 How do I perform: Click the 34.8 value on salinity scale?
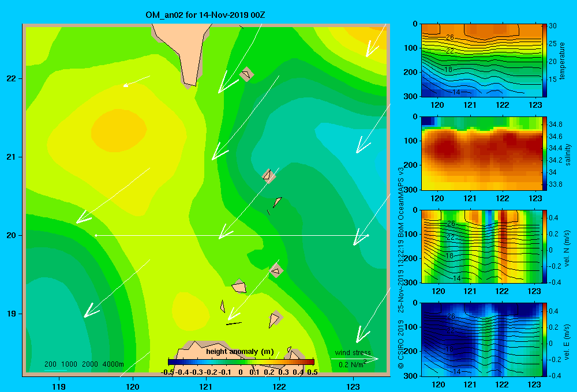(x=556, y=125)
